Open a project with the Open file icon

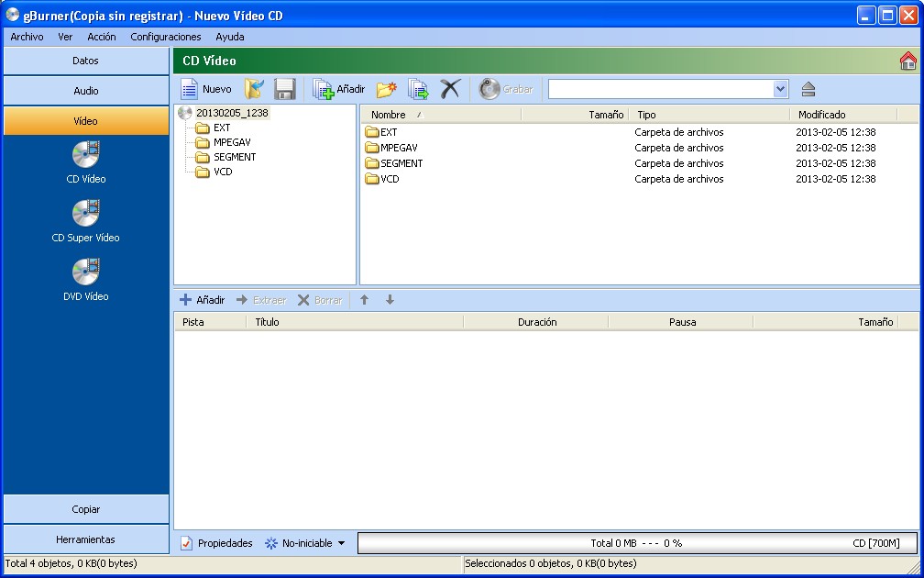point(255,89)
